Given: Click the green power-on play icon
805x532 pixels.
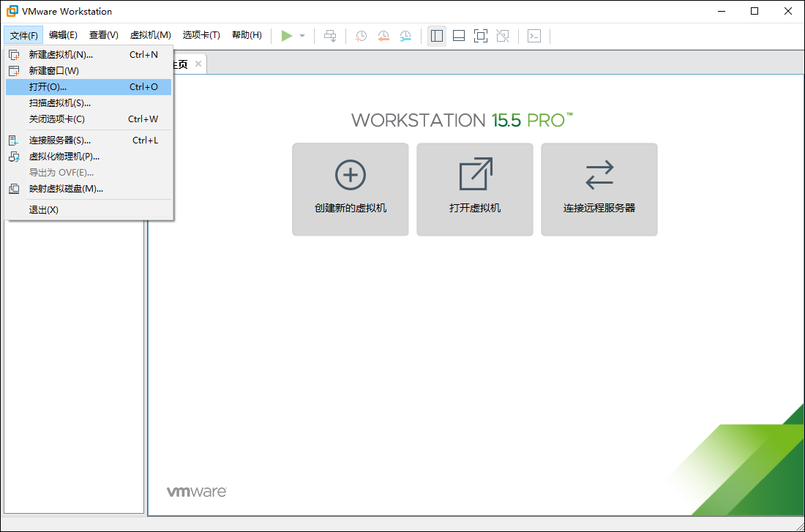Looking at the screenshot, I should pyautogui.click(x=286, y=36).
